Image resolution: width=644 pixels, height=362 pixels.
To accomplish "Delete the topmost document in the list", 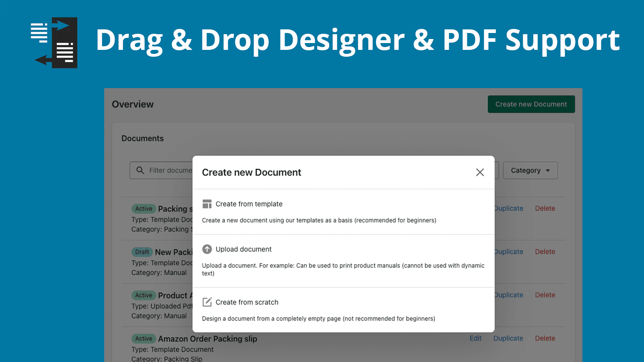I will click(x=545, y=208).
